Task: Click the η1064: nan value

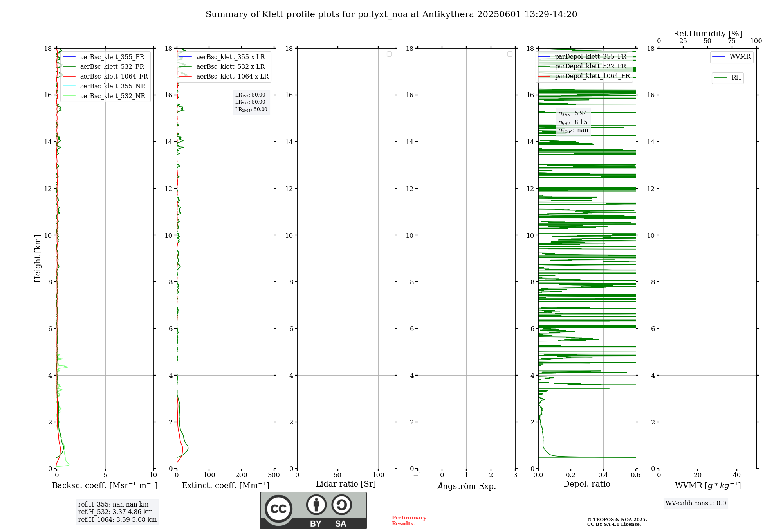Action: (573, 131)
